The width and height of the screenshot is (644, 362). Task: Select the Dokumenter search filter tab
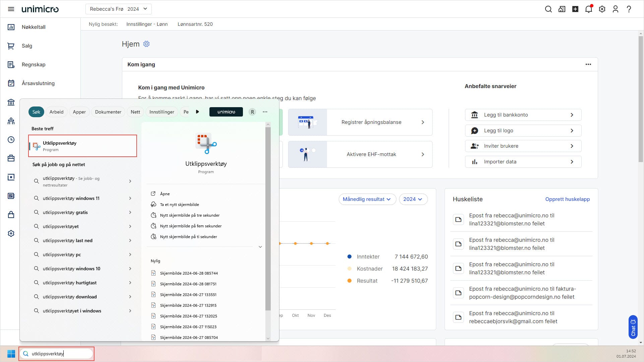[x=108, y=112]
